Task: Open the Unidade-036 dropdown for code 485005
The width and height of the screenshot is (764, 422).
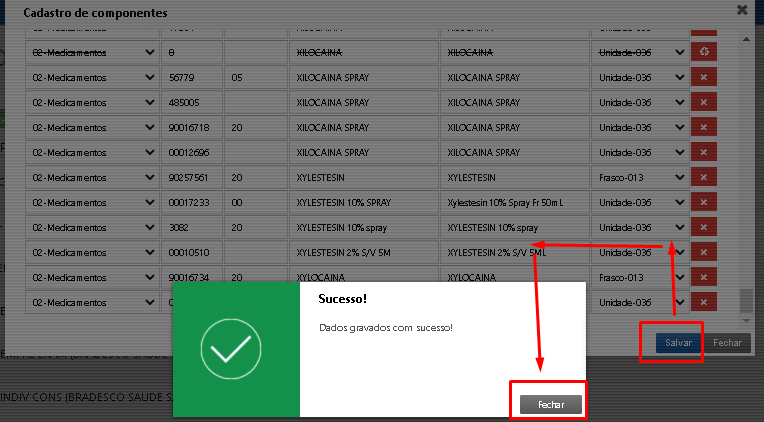Action: pyautogui.click(x=640, y=102)
